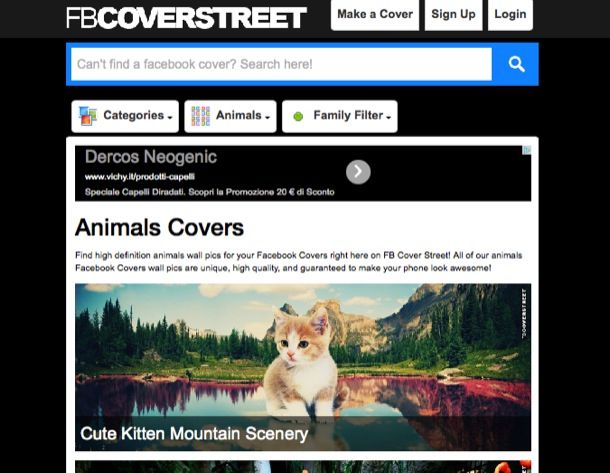Open the Make a Cover page
The image size is (610, 473).
click(375, 15)
